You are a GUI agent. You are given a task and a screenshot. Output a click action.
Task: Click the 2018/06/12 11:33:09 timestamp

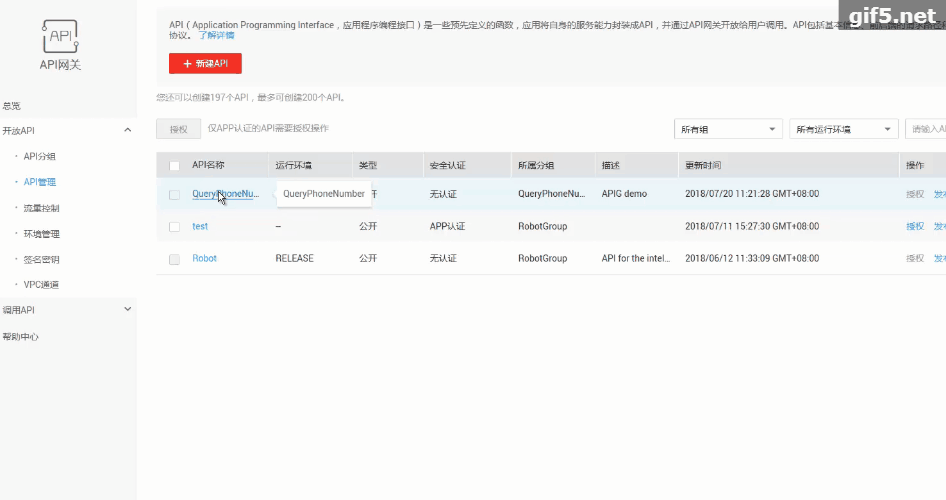click(x=752, y=258)
